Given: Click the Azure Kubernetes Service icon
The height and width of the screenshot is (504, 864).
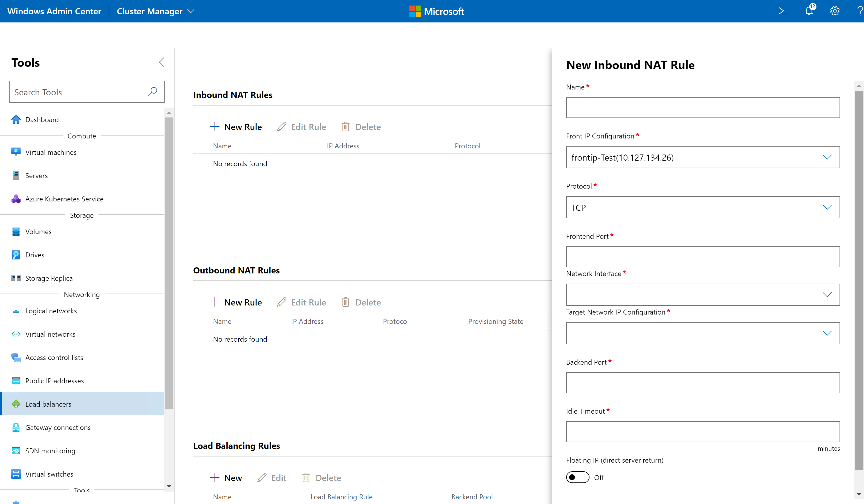Looking at the screenshot, I should point(16,199).
